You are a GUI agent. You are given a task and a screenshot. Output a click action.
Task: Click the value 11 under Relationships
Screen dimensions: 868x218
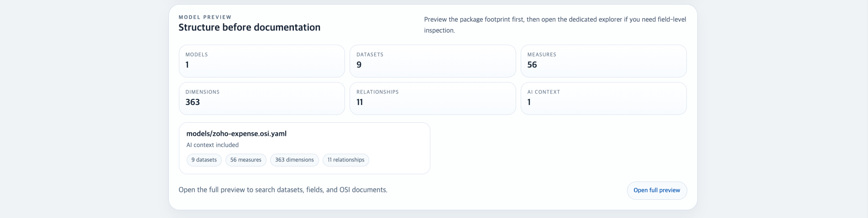tap(360, 102)
